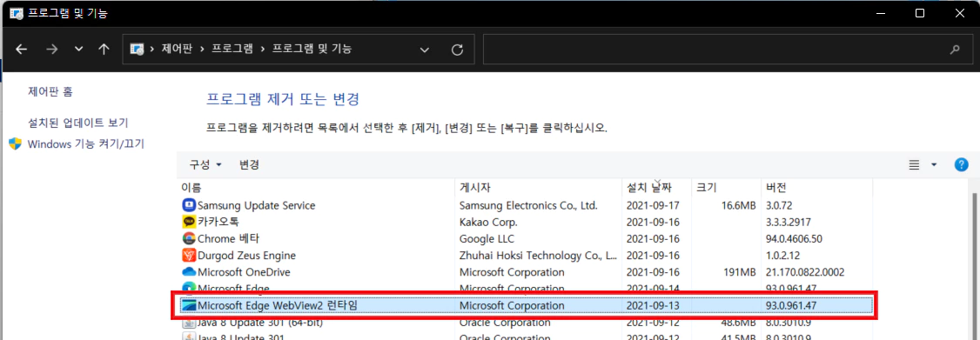Sort by the 게시자 column header
Image resolution: width=980 pixels, height=340 pixels.
(475, 188)
